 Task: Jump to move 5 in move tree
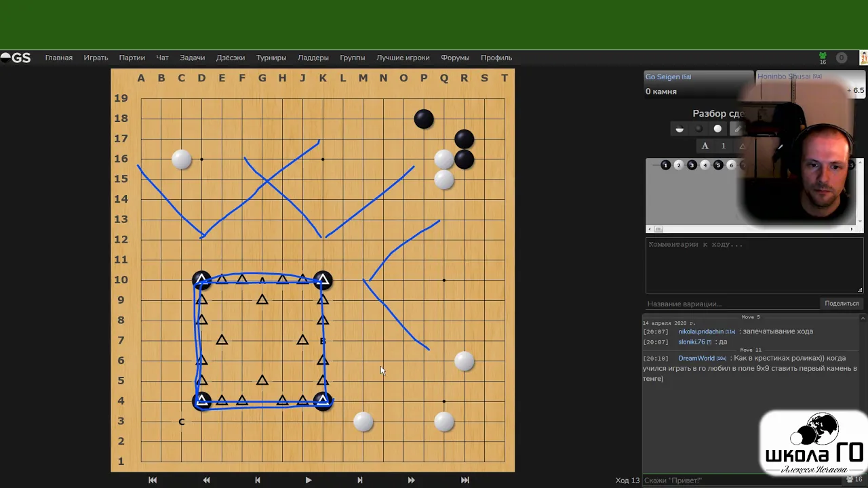[x=718, y=165]
